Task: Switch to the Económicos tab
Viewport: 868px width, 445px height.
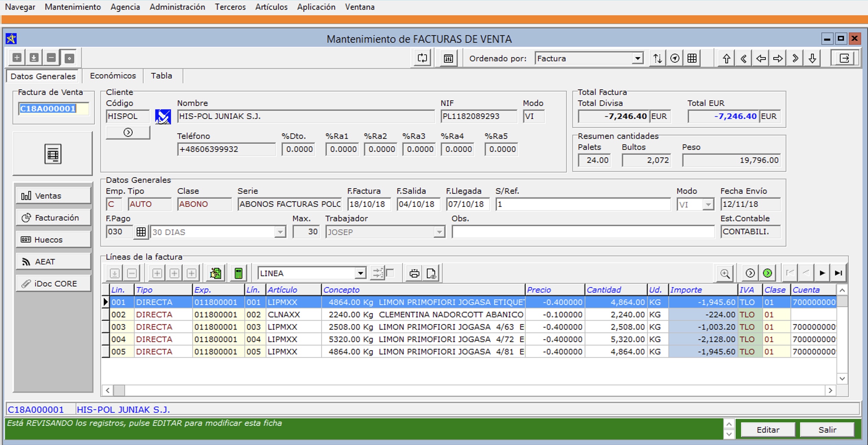Action: (x=113, y=76)
